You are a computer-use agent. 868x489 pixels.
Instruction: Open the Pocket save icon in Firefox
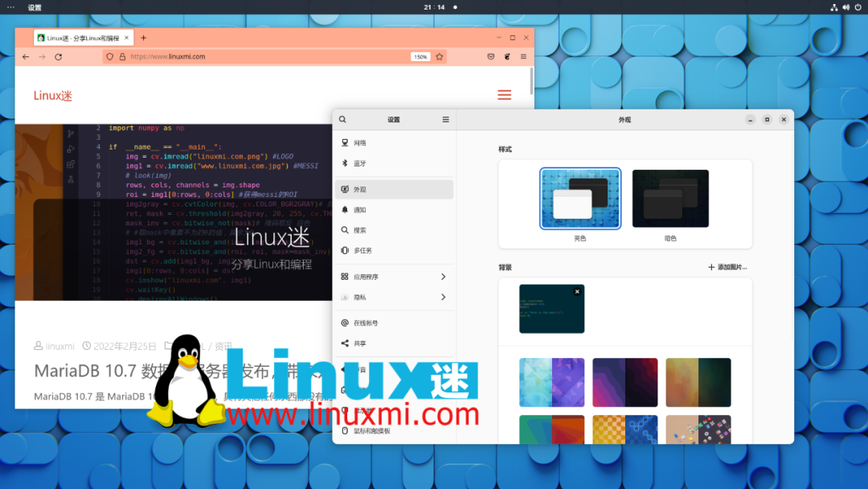[491, 56]
